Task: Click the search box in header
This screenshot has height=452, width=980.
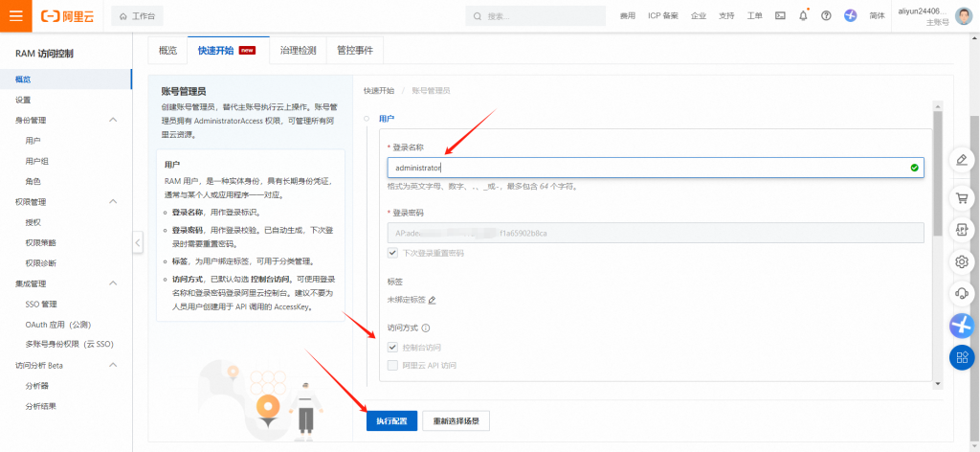Action: coord(535,16)
